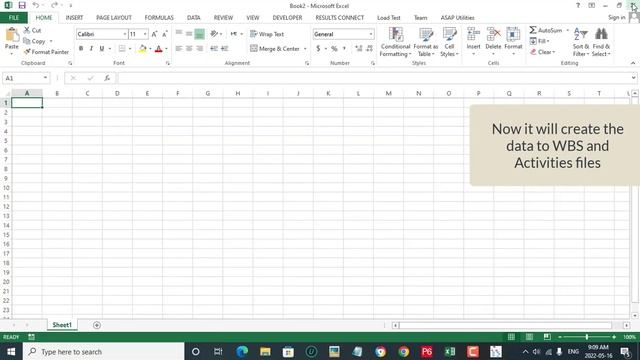This screenshot has height=360, width=640.
Task: Click the Format cells icon
Action: tap(513, 34)
